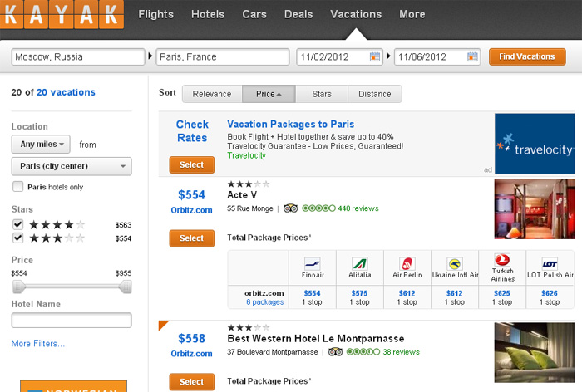Viewport: 582px width, 392px height.
Task: Open Vacation Packages to Paris link
Action: (x=291, y=125)
